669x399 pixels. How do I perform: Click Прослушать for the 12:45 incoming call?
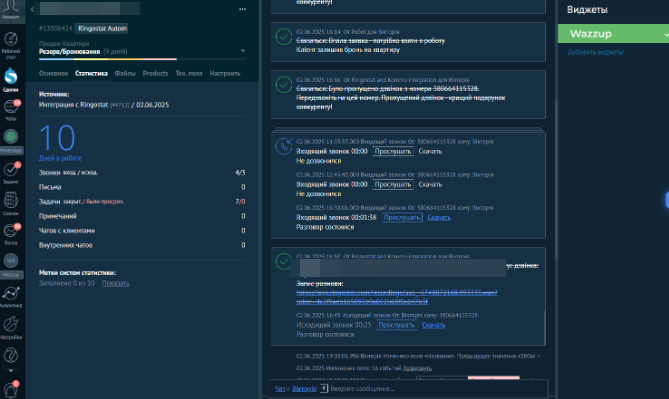click(393, 184)
